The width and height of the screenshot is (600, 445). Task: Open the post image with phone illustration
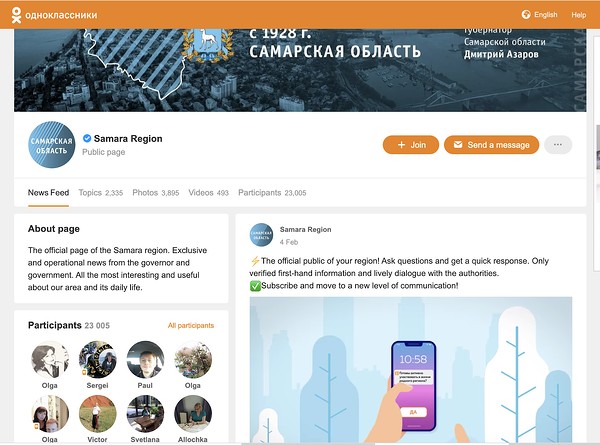[x=411, y=370]
